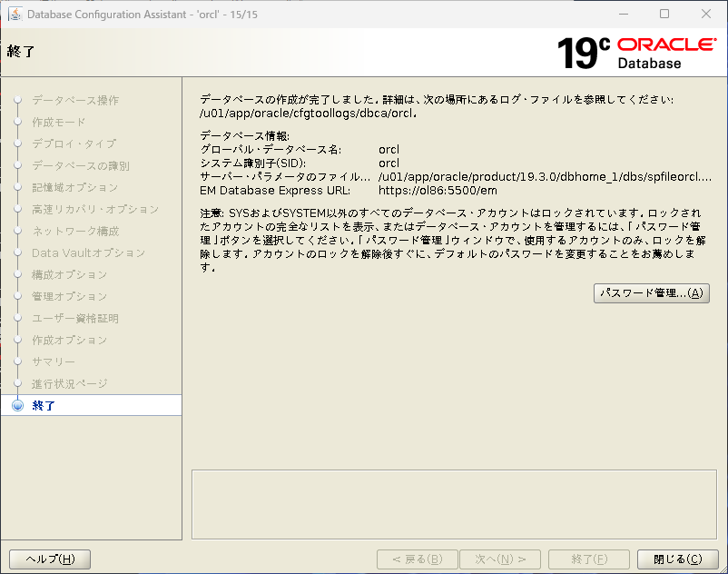Select the 管理オプション step

pos(69,296)
